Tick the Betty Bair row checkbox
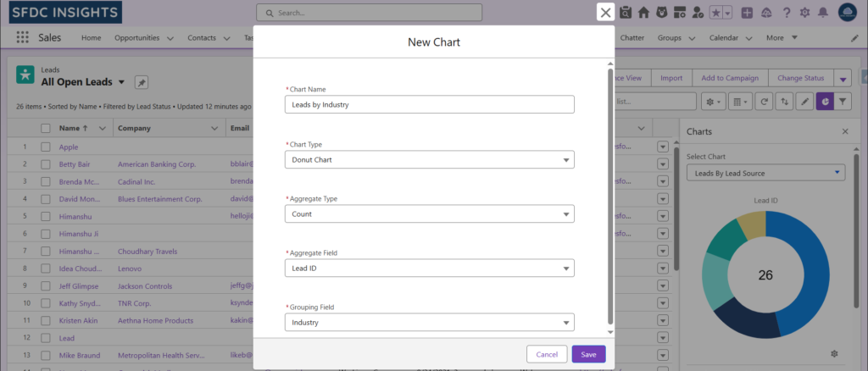868x371 pixels. 46,164
